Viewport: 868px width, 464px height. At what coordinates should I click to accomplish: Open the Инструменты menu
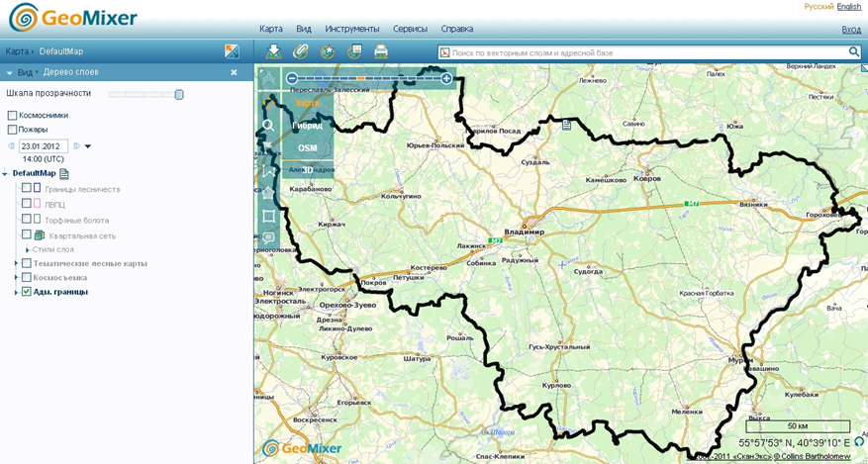pos(351,30)
